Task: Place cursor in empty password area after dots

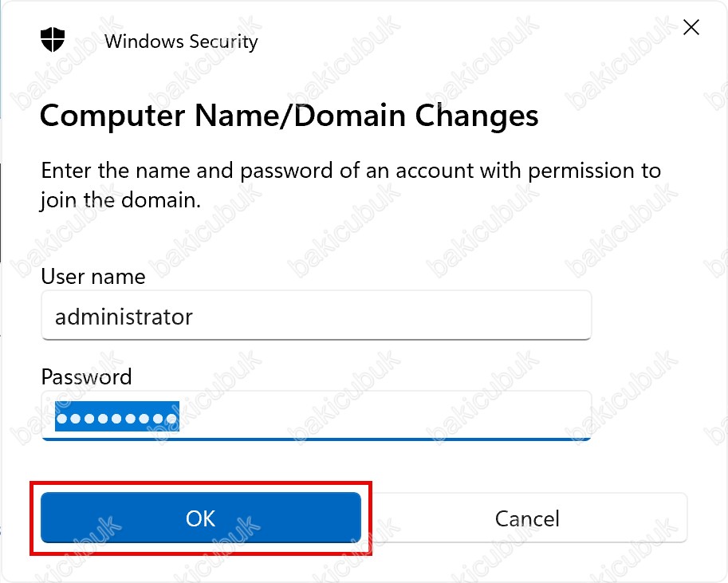Action: 383,416
